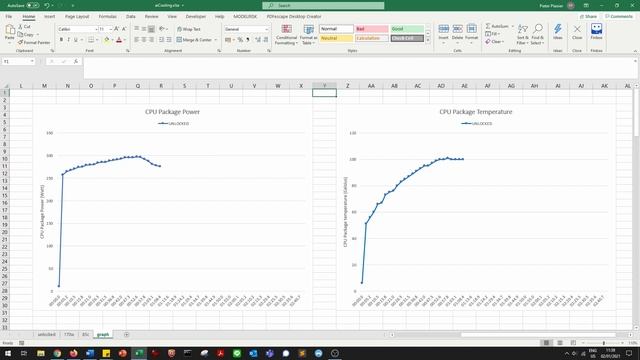This screenshot has height=360, width=640.
Task: Click the Increase Decimal icon
Action: (258, 40)
